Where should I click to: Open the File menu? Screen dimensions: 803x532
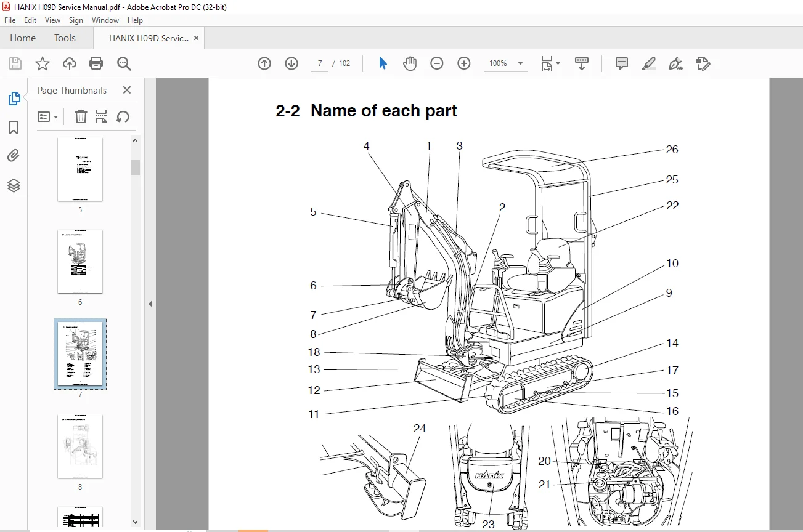tap(10, 20)
